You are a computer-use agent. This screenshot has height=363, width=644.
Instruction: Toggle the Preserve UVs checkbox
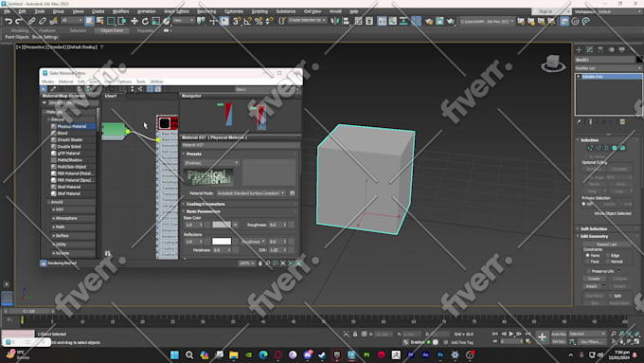pyautogui.click(x=589, y=271)
